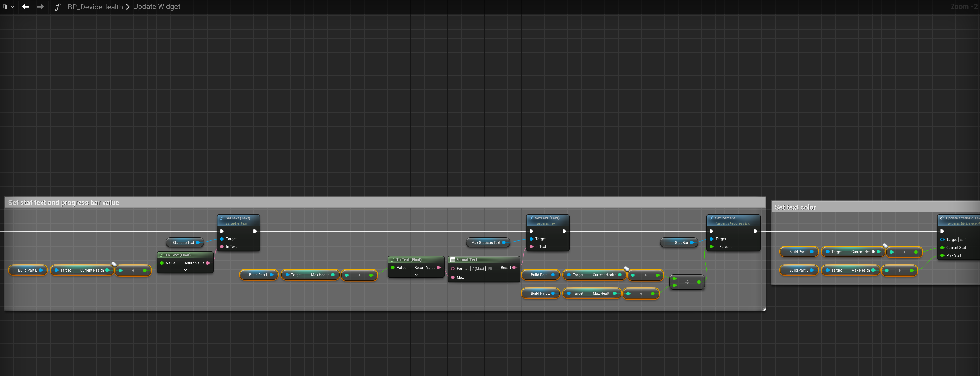The height and width of the screenshot is (376, 980).
Task: Click the localization flag icon on Format Text
Action: [x=490, y=269]
